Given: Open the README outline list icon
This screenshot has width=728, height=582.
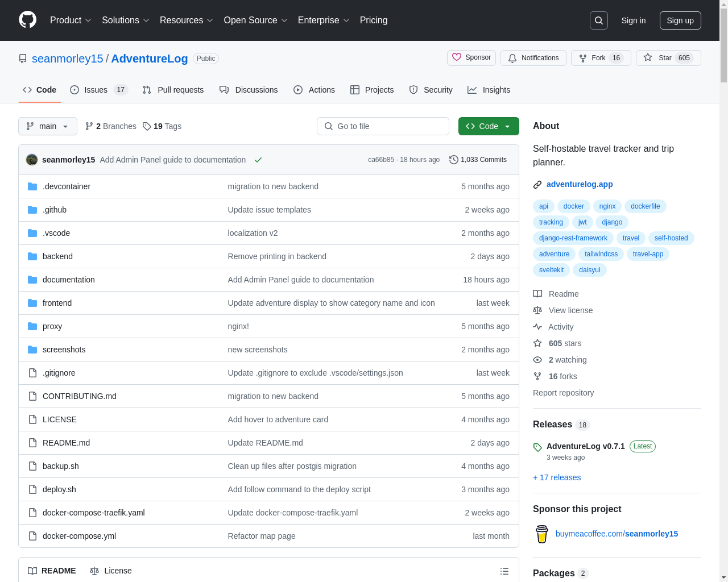Looking at the screenshot, I should (504, 571).
